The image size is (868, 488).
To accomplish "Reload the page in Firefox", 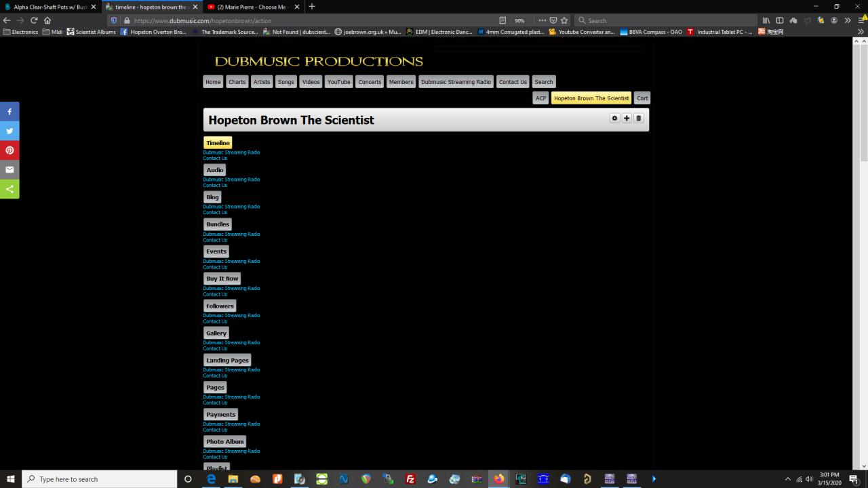I will point(34,20).
